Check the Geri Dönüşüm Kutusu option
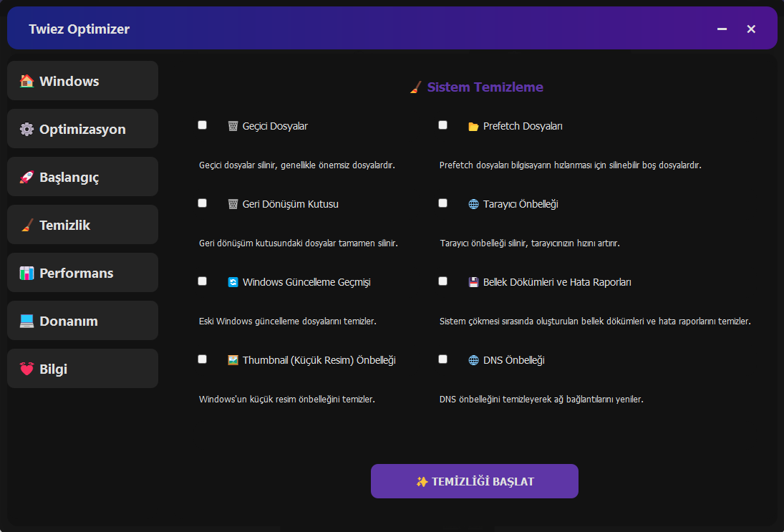The height and width of the screenshot is (532, 784). coord(202,203)
